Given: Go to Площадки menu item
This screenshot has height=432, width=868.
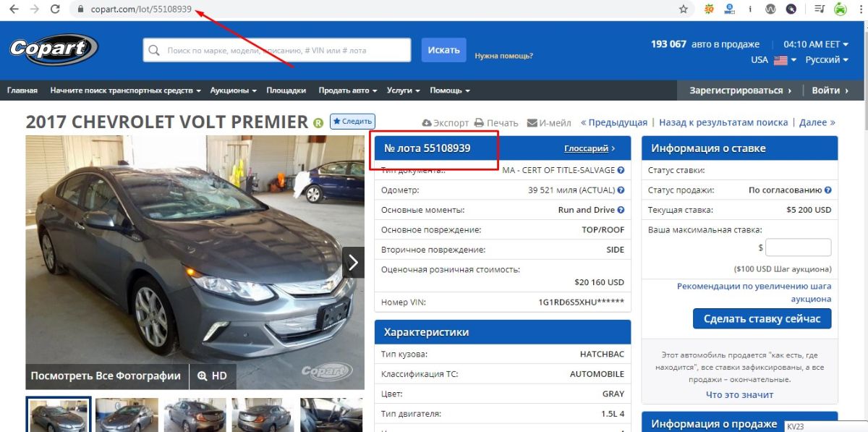Looking at the screenshot, I should coord(286,90).
